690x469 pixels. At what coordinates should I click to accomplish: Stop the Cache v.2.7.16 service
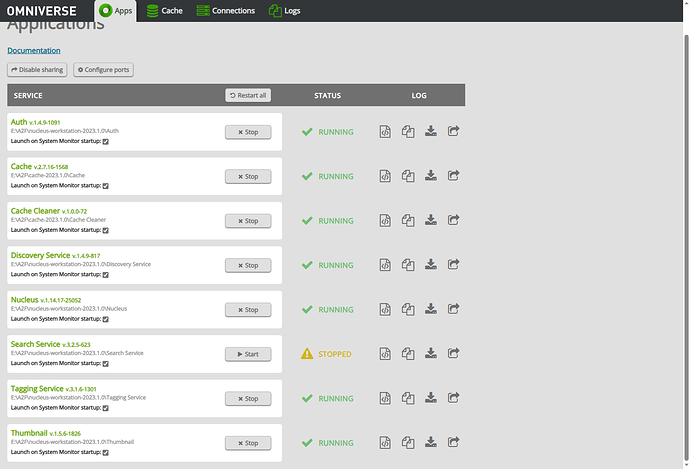click(x=248, y=176)
